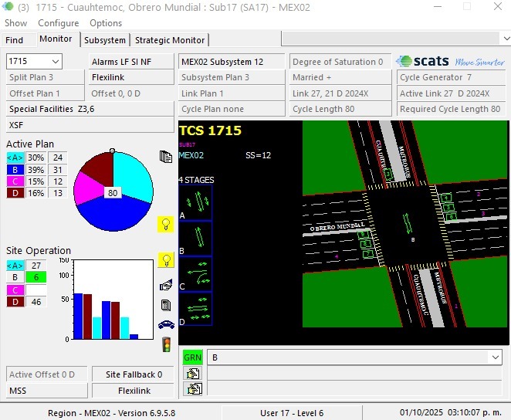511x420 pixels.
Task: Click the Required Cycle Length 80 field
Action: click(451, 109)
